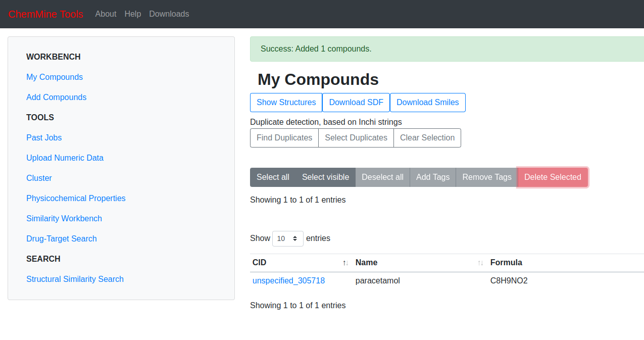Click the Delete Selected button
Image resolution: width=644 pixels, height=340 pixels.
[x=553, y=177]
